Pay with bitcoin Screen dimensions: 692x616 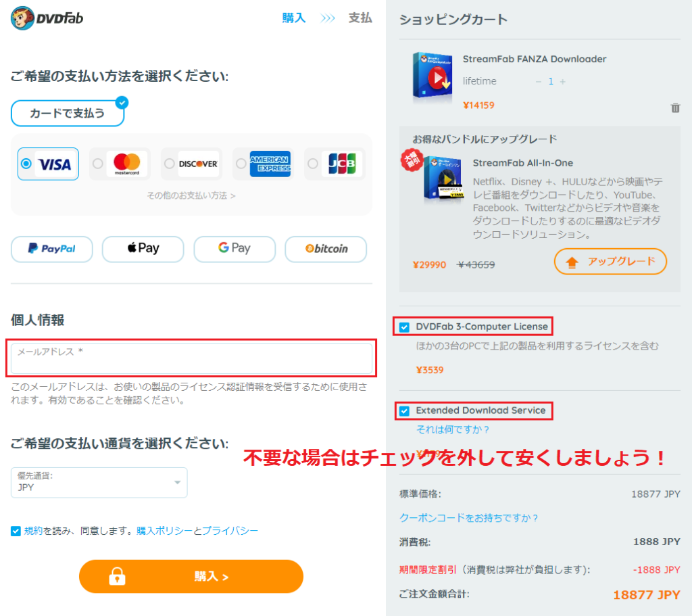coord(326,249)
